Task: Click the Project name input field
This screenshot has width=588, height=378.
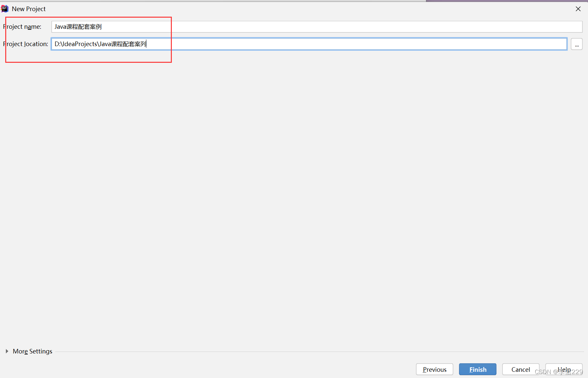Action: pos(317,27)
